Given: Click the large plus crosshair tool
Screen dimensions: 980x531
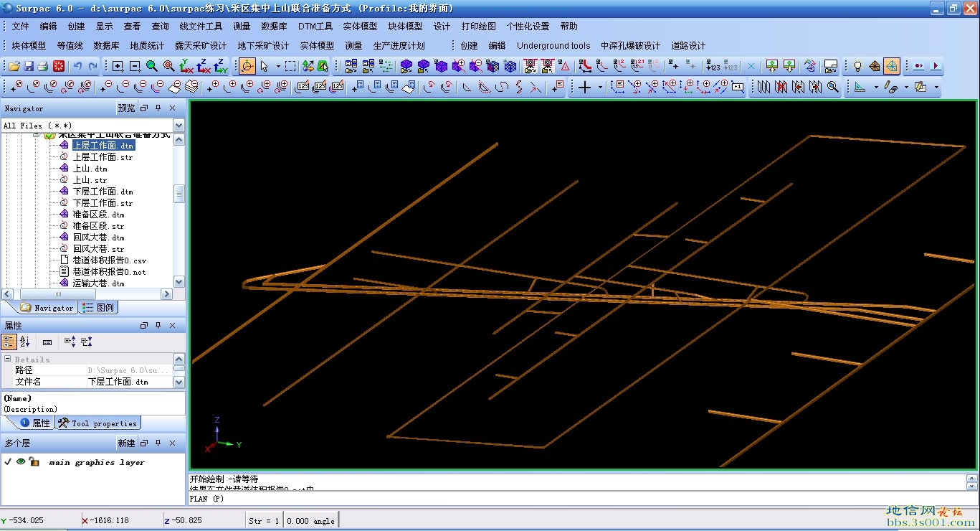Looking at the screenshot, I should (x=585, y=87).
